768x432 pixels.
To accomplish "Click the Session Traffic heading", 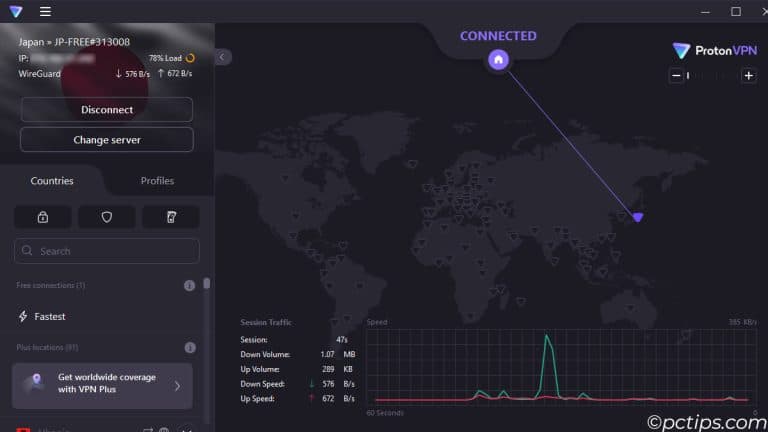I will coord(266,322).
